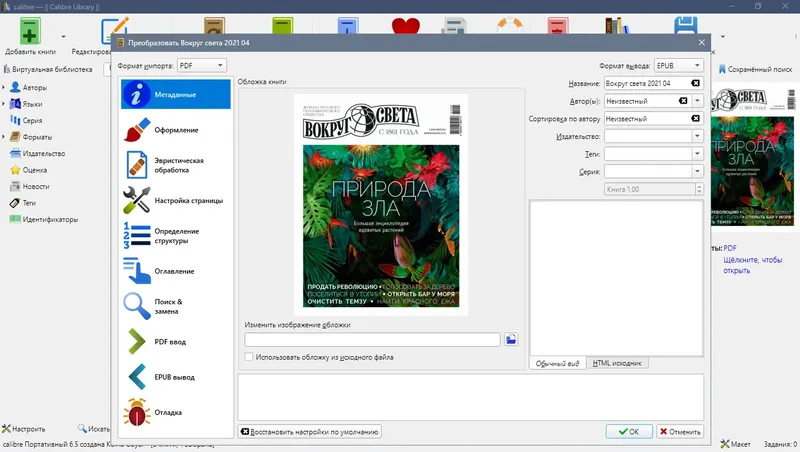
Task: Open Add books dropdown arrow
Action: (x=63, y=37)
